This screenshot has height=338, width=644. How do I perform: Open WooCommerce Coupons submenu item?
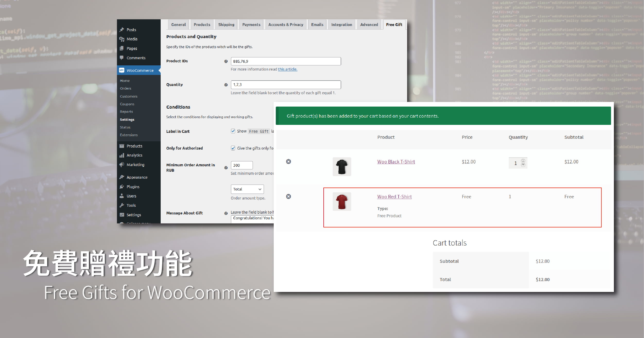[x=127, y=104]
